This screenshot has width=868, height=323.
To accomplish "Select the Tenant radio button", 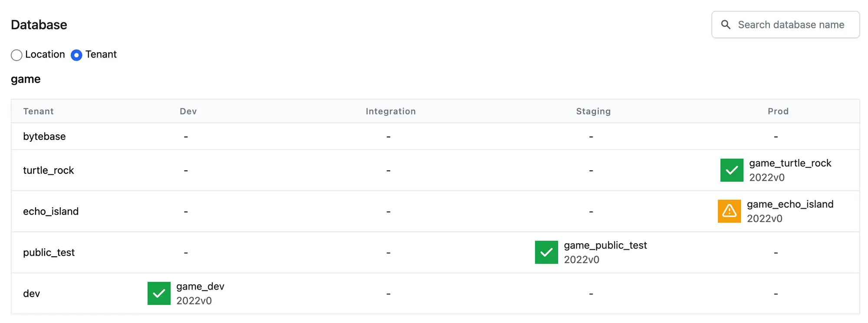I will 76,55.
